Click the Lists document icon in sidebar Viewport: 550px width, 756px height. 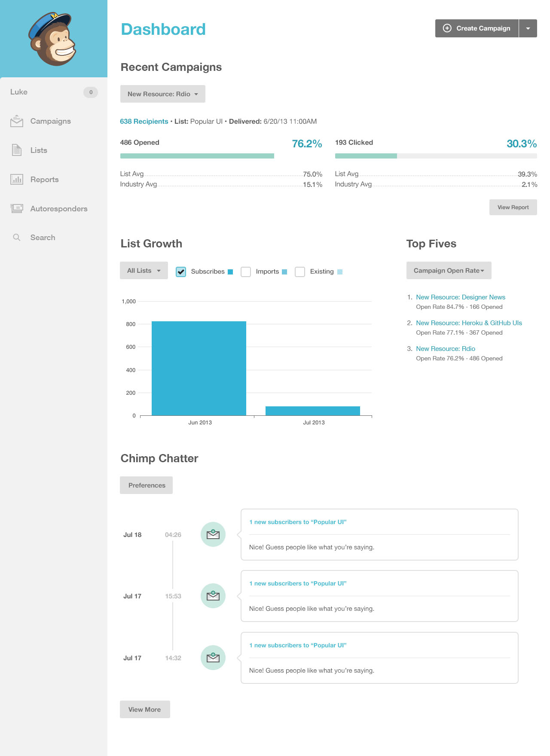[x=17, y=150]
